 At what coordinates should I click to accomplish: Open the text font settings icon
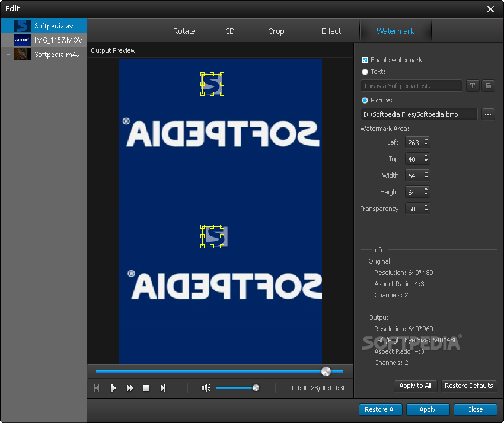(473, 86)
